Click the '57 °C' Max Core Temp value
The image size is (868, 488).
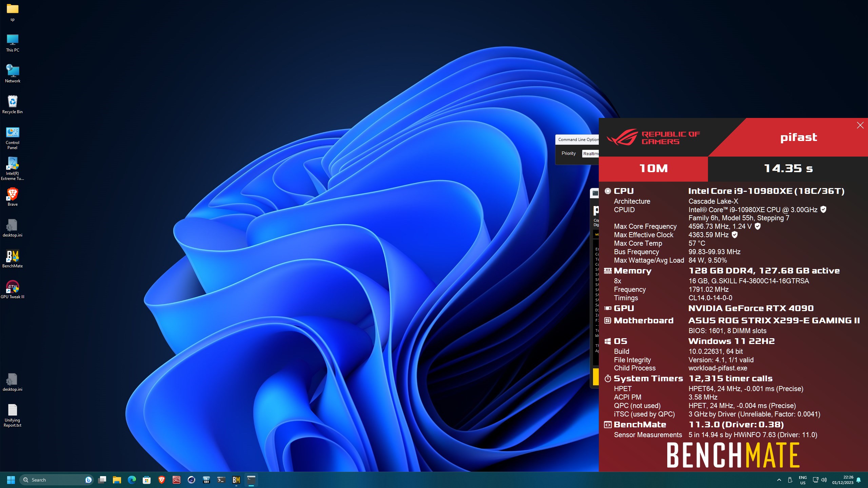pos(697,243)
